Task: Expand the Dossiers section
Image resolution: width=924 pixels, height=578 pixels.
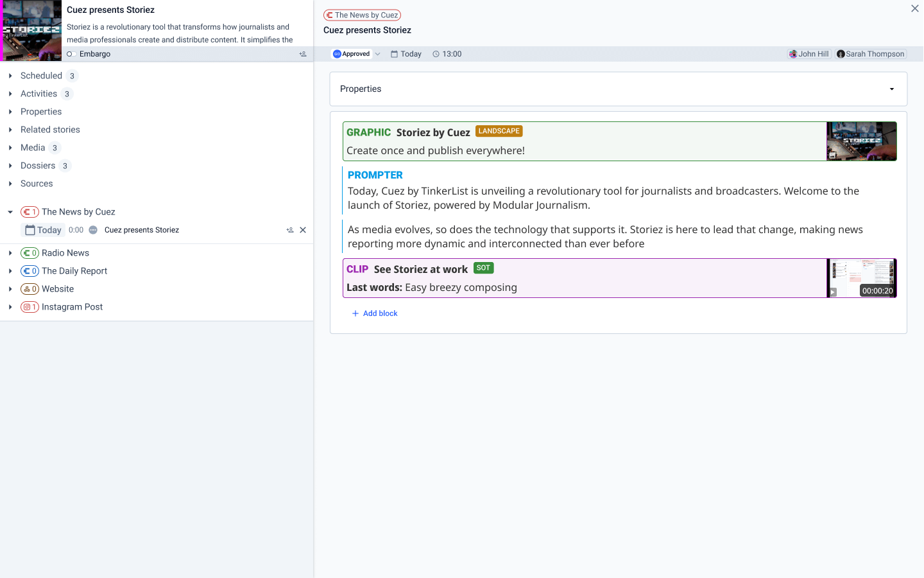Action: [10, 166]
